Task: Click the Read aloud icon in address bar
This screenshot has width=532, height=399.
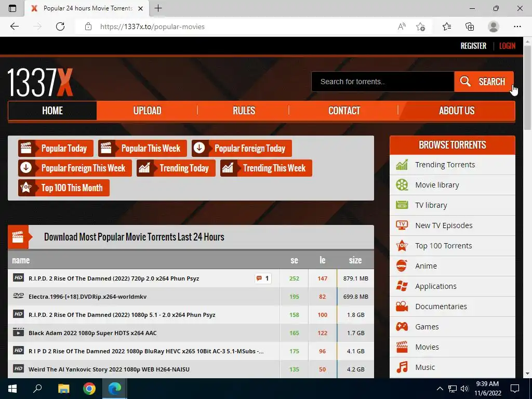Action: coord(402,26)
